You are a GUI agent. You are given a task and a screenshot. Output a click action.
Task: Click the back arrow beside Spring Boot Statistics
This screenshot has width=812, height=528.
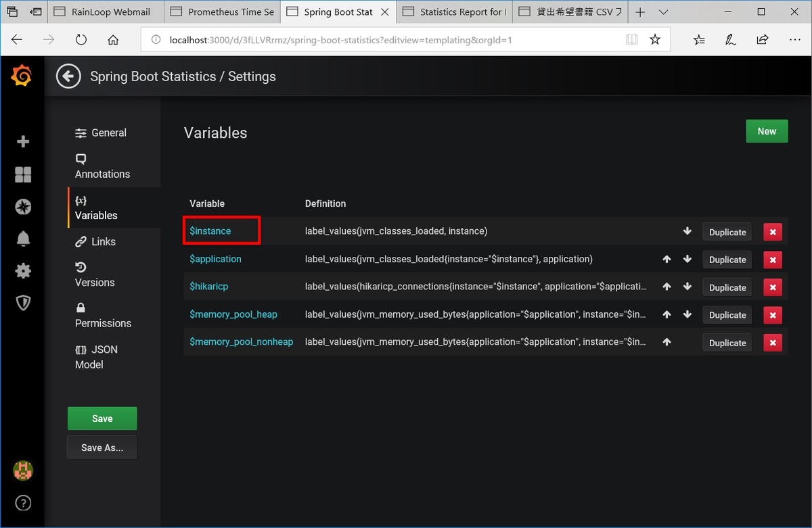(x=68, y=76)
